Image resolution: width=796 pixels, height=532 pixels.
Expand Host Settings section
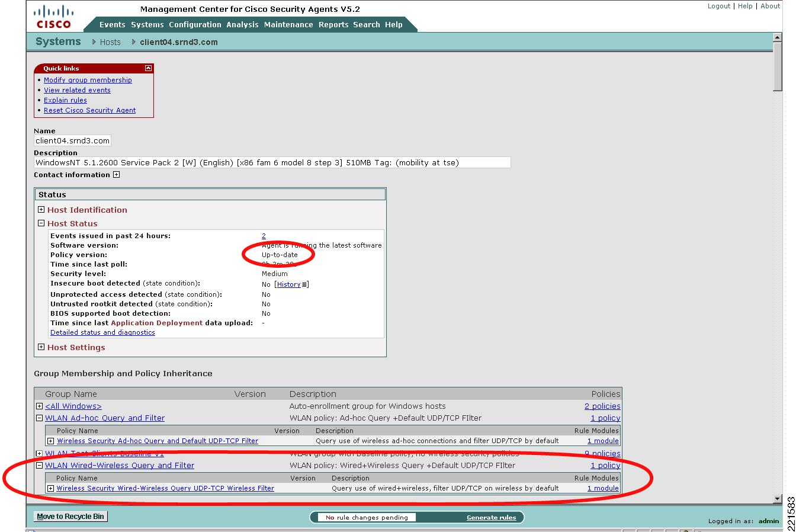[x=41, y=347]
